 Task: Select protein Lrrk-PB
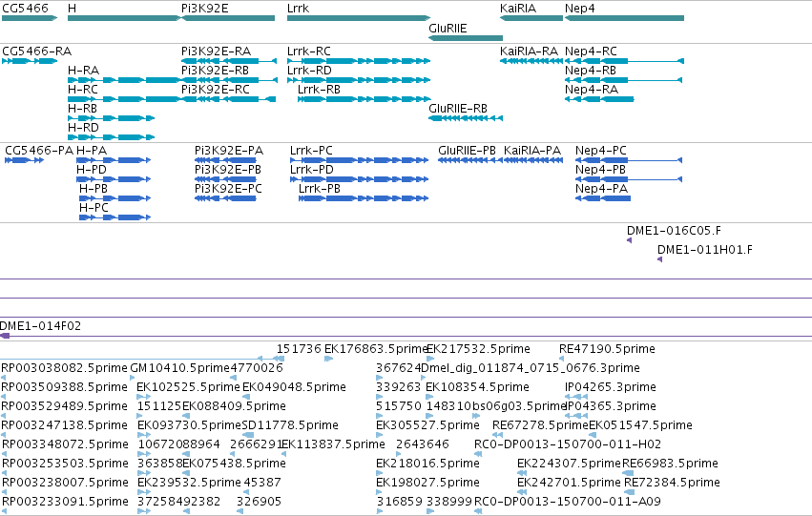(364, 198)
